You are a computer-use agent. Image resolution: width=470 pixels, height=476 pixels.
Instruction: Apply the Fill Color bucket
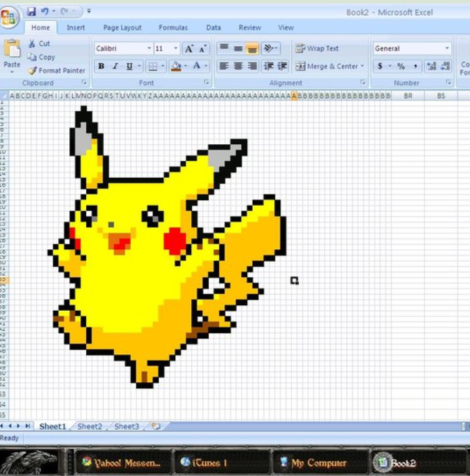pyautogui.click(x=177, y=66)
